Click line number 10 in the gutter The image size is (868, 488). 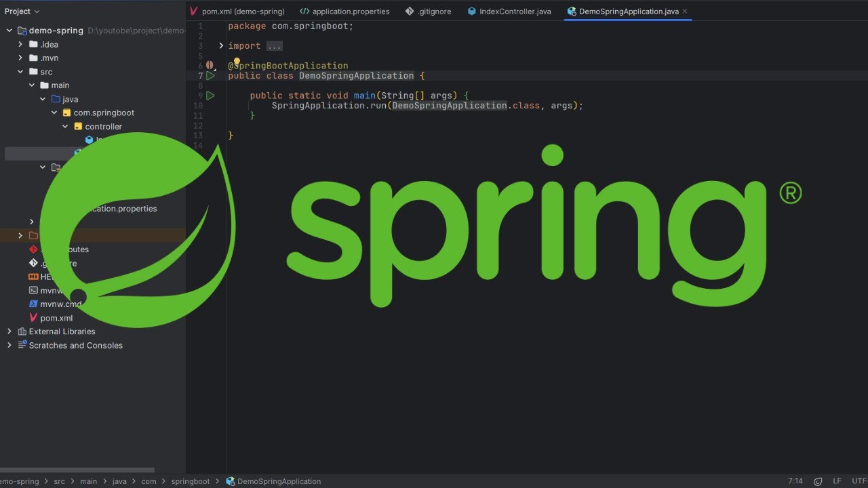tap(198, 106)
